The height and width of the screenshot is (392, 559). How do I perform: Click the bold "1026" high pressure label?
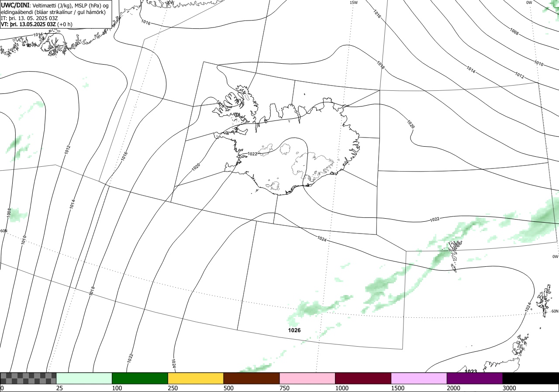(294, 330)
